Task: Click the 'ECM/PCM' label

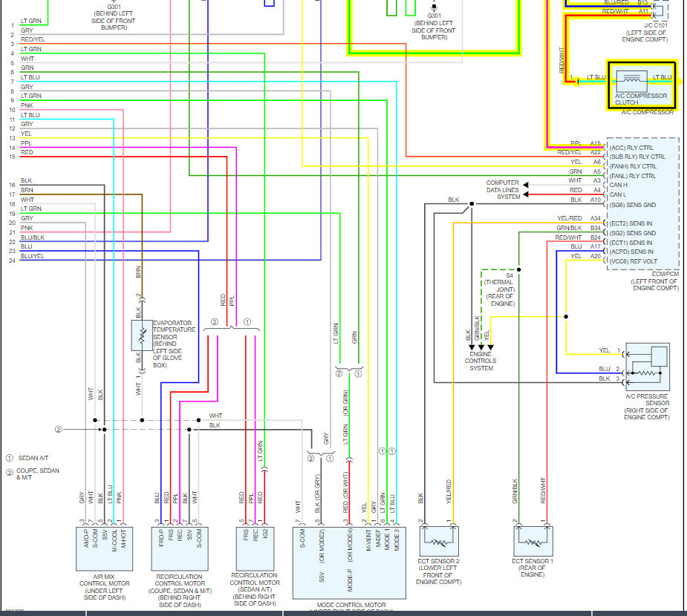Action: pos(665,274)
